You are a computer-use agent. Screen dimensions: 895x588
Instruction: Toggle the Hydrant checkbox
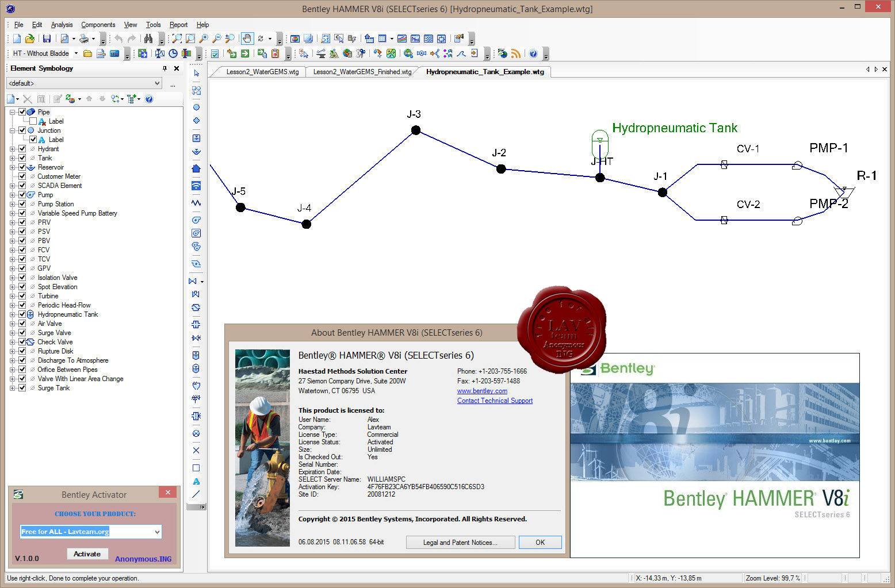click(22, 149)
